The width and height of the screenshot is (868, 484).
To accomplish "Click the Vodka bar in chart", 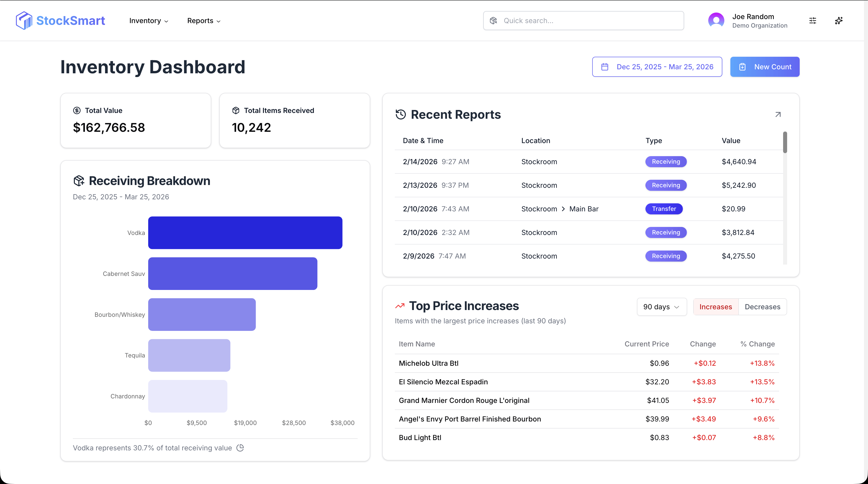I will pos(245,233).
